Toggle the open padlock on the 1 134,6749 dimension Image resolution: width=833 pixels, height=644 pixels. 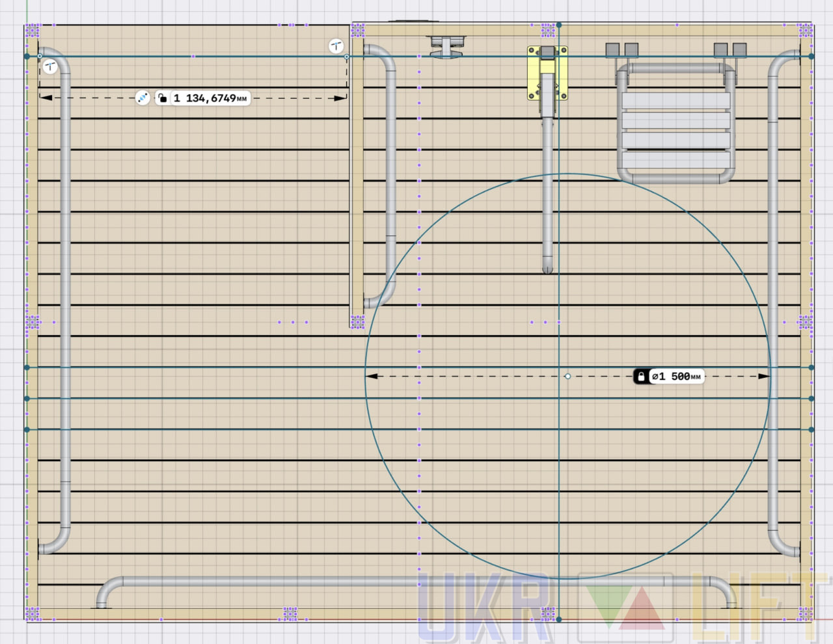[163, 98]
